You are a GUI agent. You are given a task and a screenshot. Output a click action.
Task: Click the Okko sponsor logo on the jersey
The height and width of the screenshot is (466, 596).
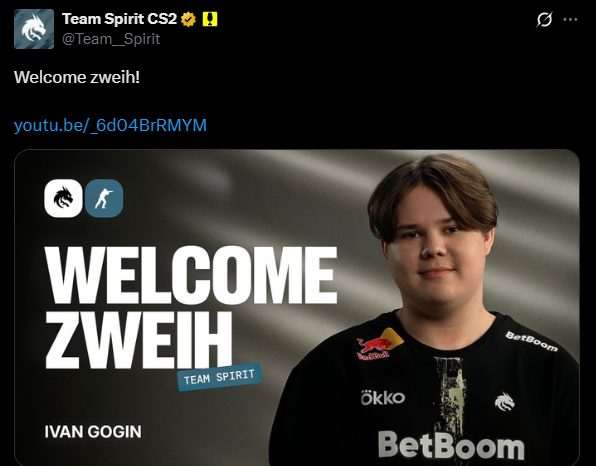383,398
